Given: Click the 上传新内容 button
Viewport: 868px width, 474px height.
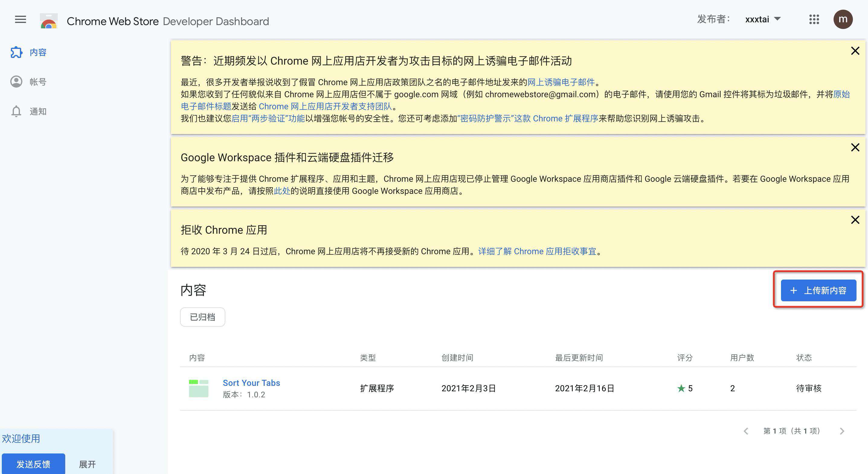Looking at the screenshot, I should click(x=818, y=290).
